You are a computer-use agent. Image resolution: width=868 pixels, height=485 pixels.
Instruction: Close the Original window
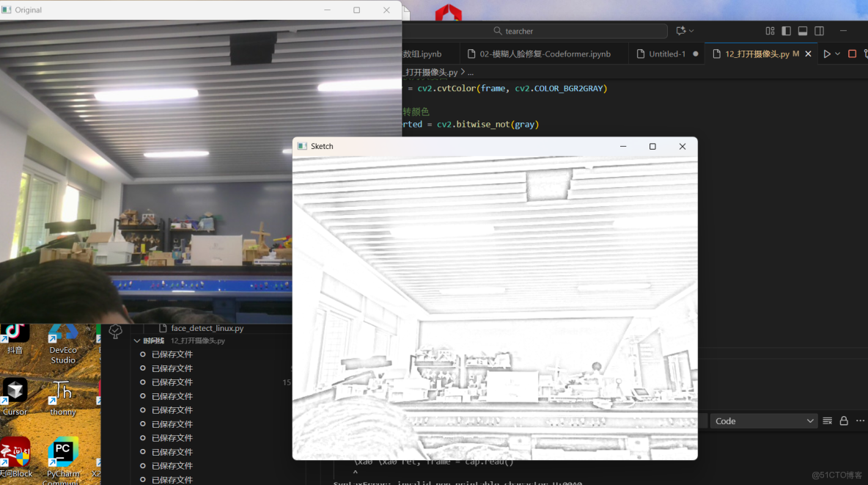(386, 10)
